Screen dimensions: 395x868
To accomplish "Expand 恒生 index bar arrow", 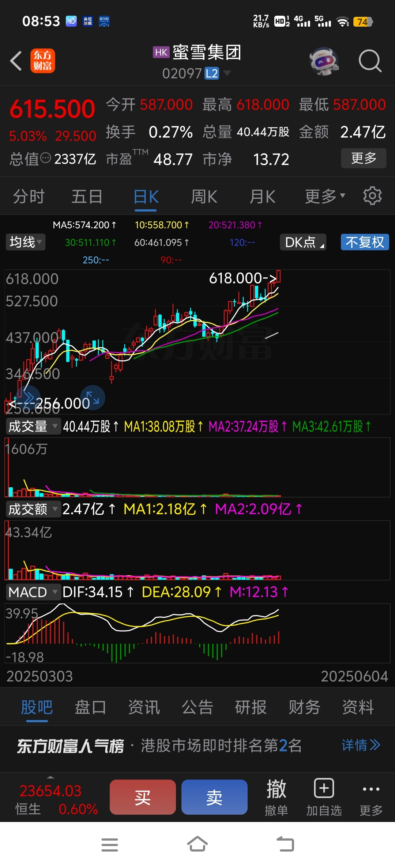I will tap(50, 777).
